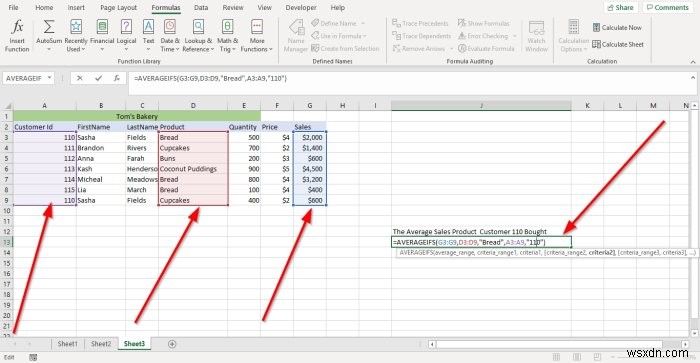Select column G header
The width and height of the screenshot is (700, 363).
(x=309, y=105)
